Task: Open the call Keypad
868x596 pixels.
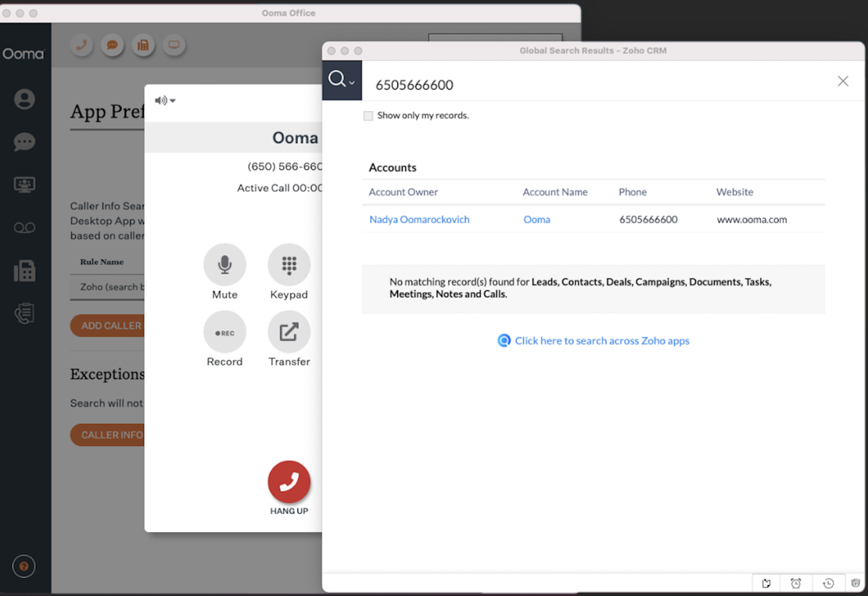Action: click(289, 264)
